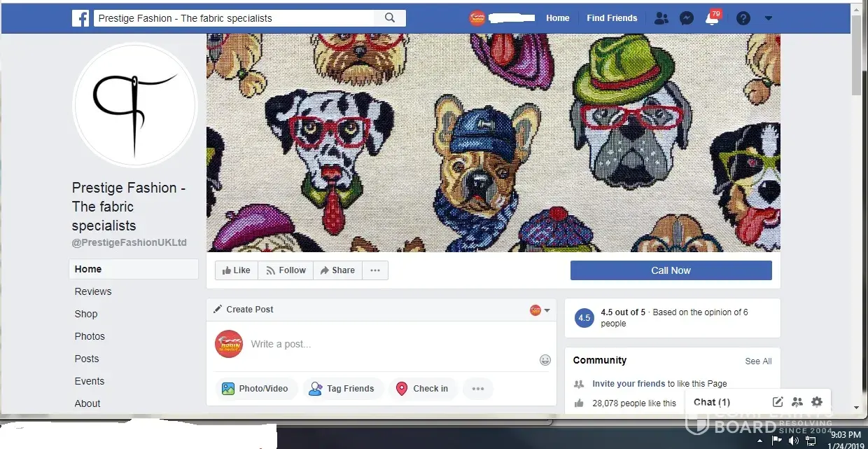
Task: Follow the Prestige Fashion page
Action: coord(286,270)
